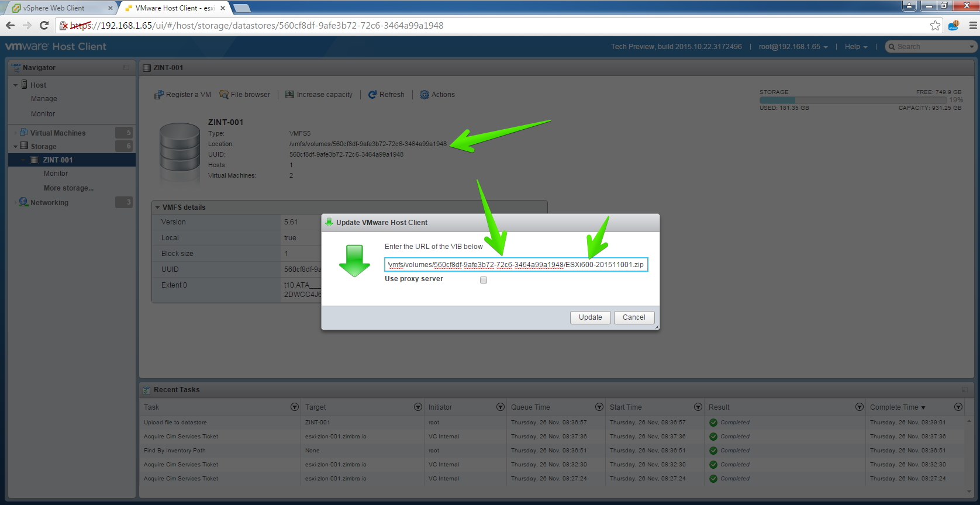Screen dimensions: 980x505
Task: Click the ZINT-001 datastore icon in Navigator
Action: click(34, 160)
